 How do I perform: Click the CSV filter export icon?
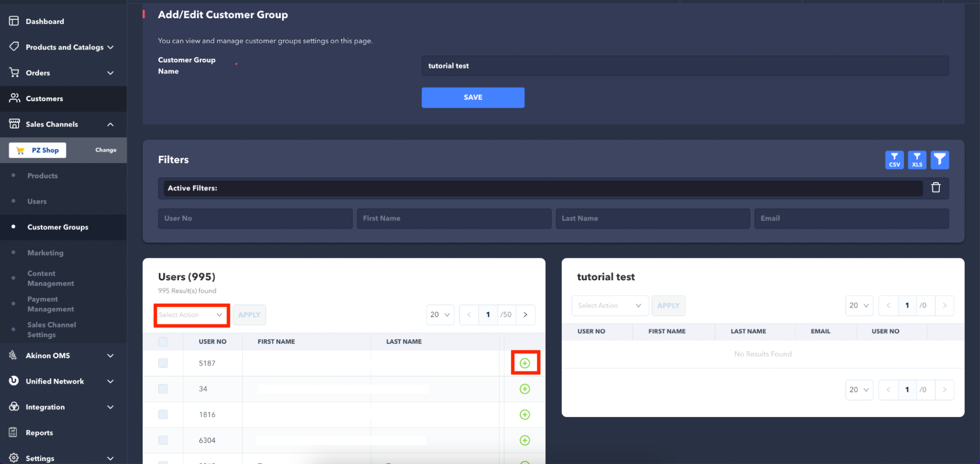[894, 160]
